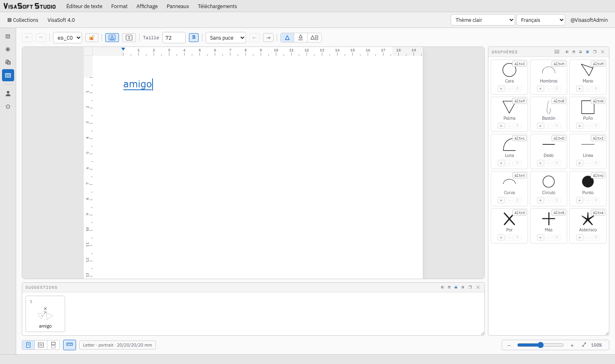Viewport: 615px width, 364px height.
Task: Select underlined triangle display option
Action: [x=301, y=38]
